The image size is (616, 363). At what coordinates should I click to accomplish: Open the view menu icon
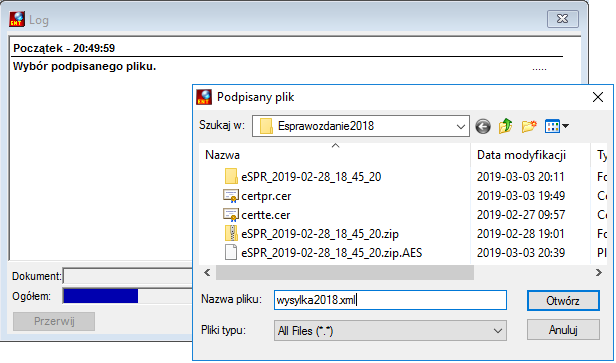pyautogui.click(x=557, y=126)
